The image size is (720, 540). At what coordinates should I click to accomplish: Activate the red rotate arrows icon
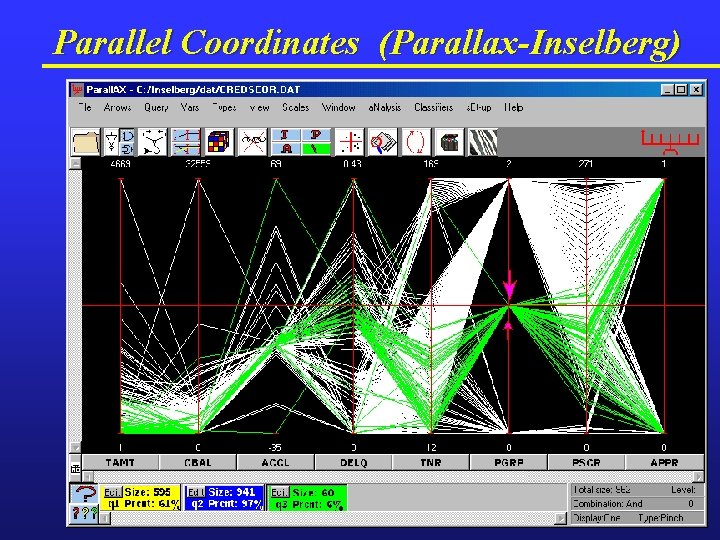click(x=416, y=142)
